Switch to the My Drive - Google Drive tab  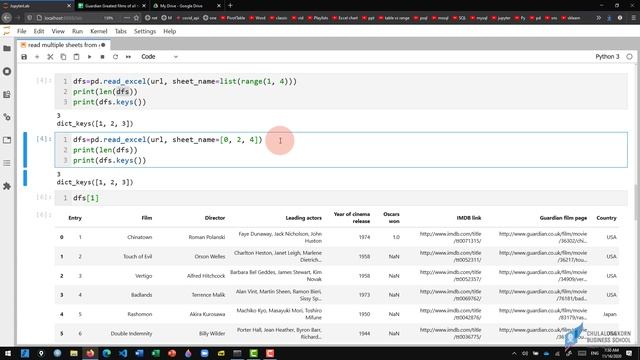click(x=186, y=6)
